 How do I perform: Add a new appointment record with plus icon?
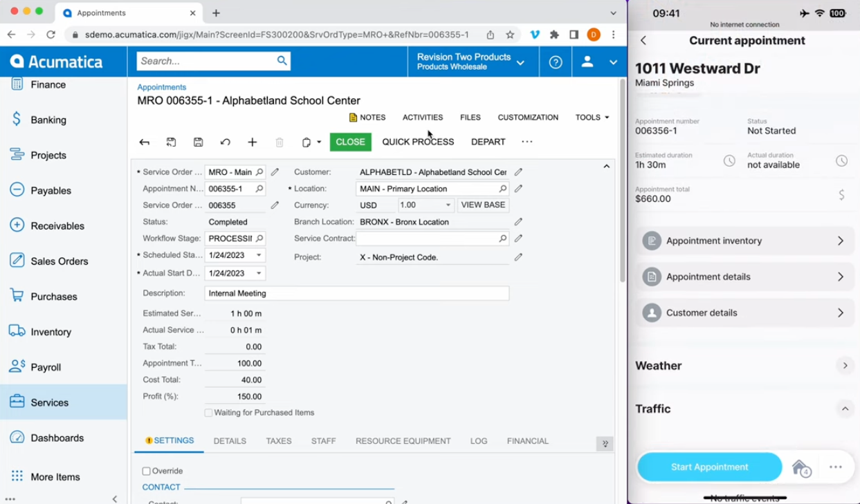coord(252,142)
